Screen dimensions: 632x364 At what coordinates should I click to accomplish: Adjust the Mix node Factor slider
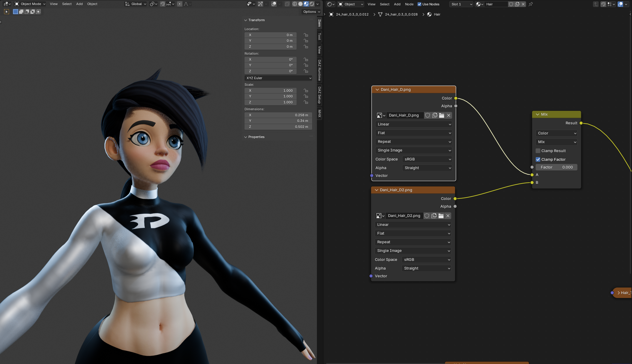[556, 167]
